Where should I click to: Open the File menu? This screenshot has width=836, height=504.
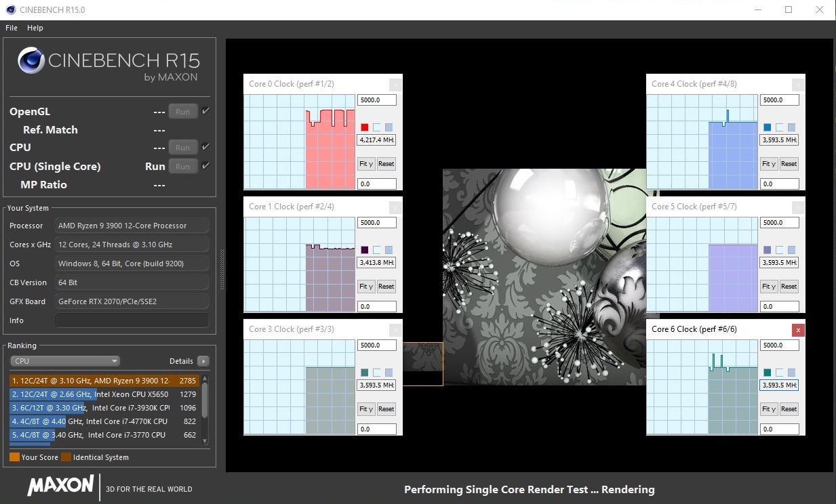click(x=12, y=28)
